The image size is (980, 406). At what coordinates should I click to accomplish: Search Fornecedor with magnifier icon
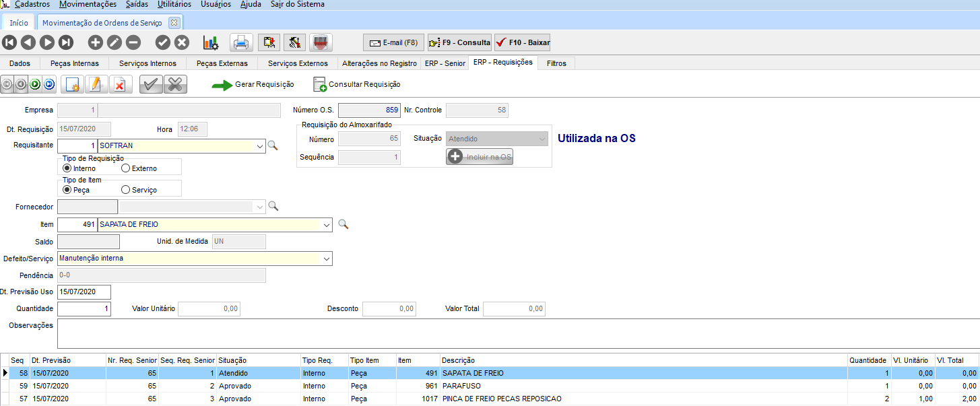(x=273, y=206)
